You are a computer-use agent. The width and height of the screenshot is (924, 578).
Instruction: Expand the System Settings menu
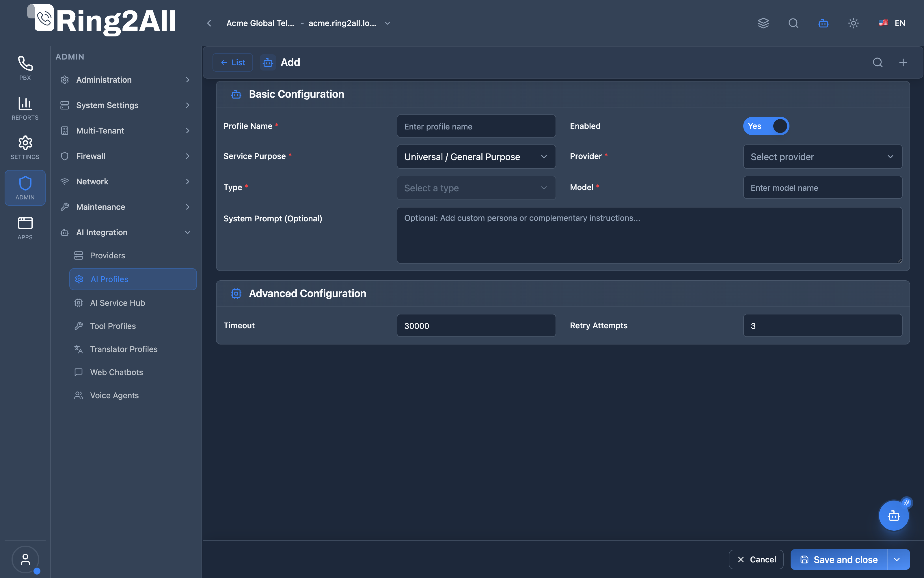(x=126, y=105)
